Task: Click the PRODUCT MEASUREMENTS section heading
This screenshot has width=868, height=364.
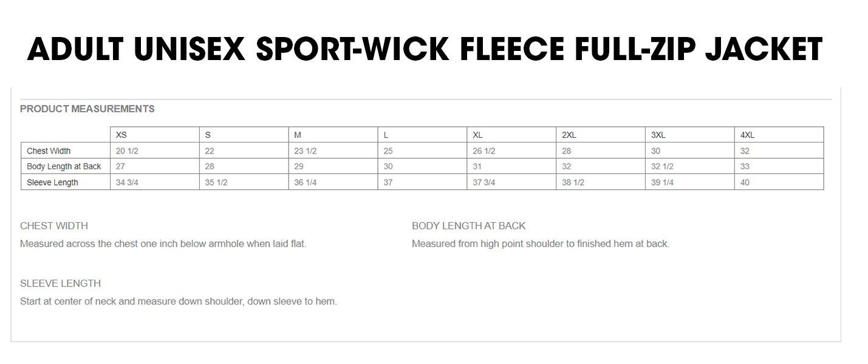Action: click(x=87, y=109)
